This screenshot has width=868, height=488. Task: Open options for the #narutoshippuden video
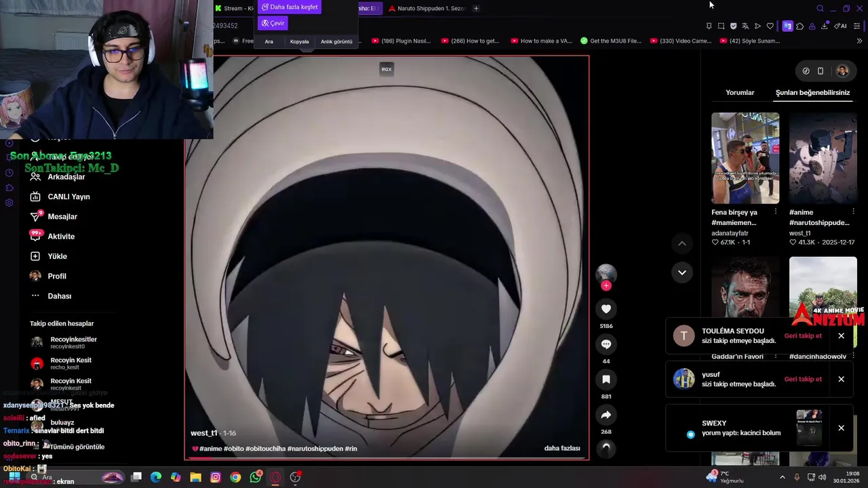pos(853,212)
